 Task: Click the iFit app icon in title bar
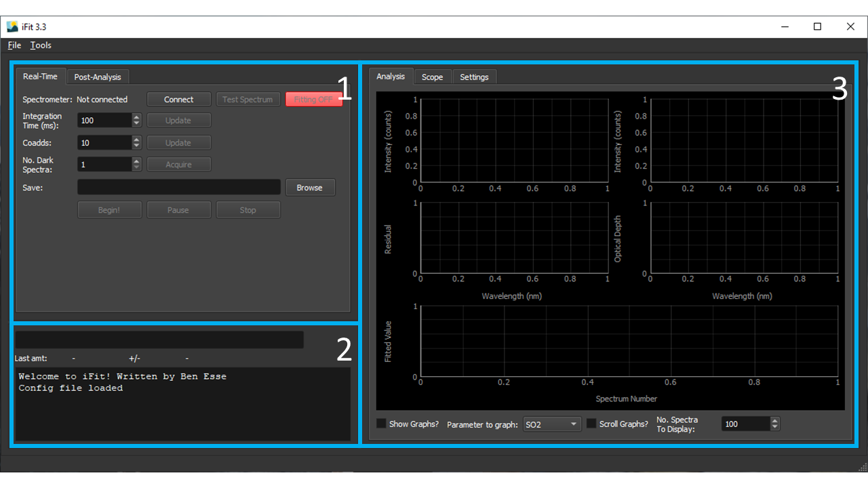click(12, 27)
